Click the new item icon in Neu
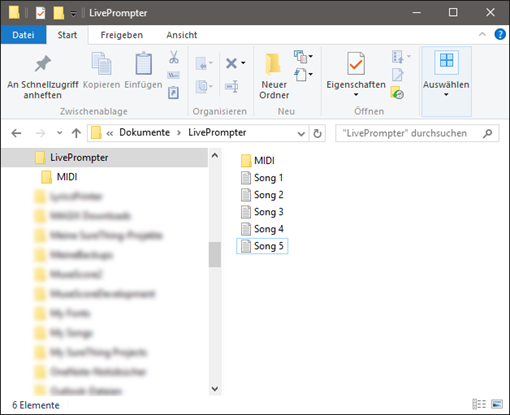Image resolution: width=510 pixels, height=415 pixels. point(301,57)
